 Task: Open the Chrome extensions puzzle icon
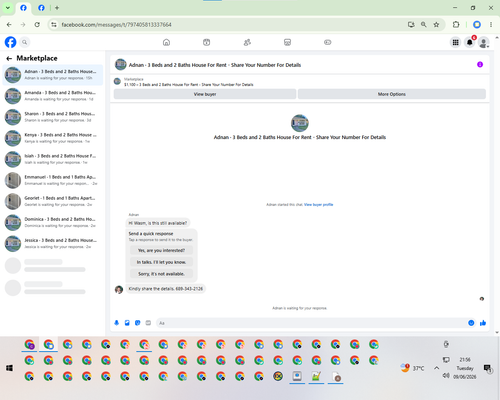456,25
